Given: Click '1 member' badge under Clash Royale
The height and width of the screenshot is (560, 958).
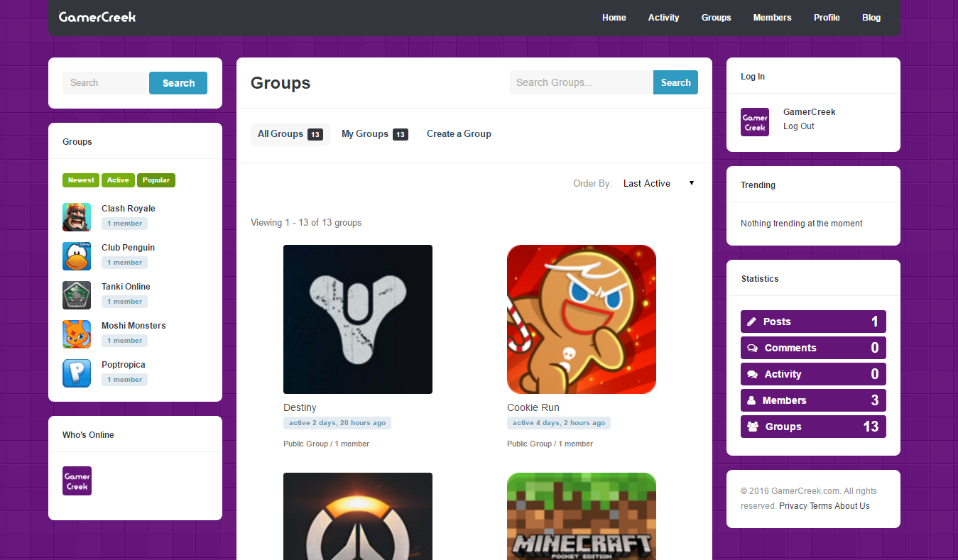Looking at the screenshot, I should click(x=125, y=224).
